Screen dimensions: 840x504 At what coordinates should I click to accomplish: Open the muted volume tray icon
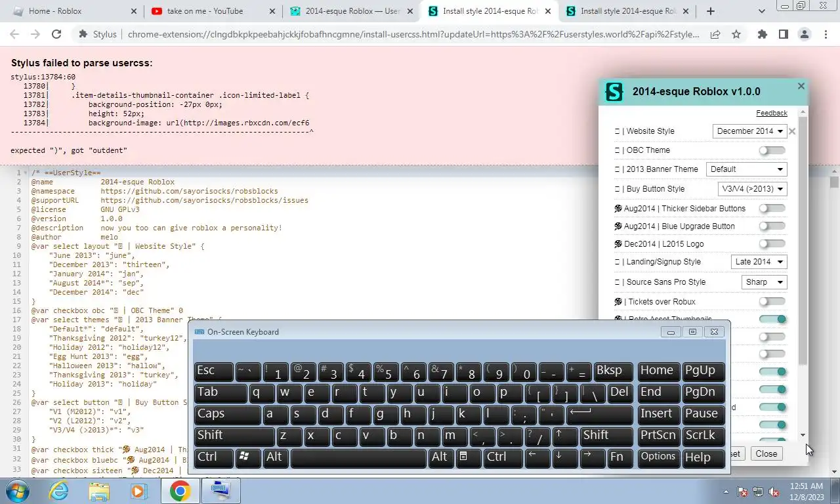(x=774, y=492)
